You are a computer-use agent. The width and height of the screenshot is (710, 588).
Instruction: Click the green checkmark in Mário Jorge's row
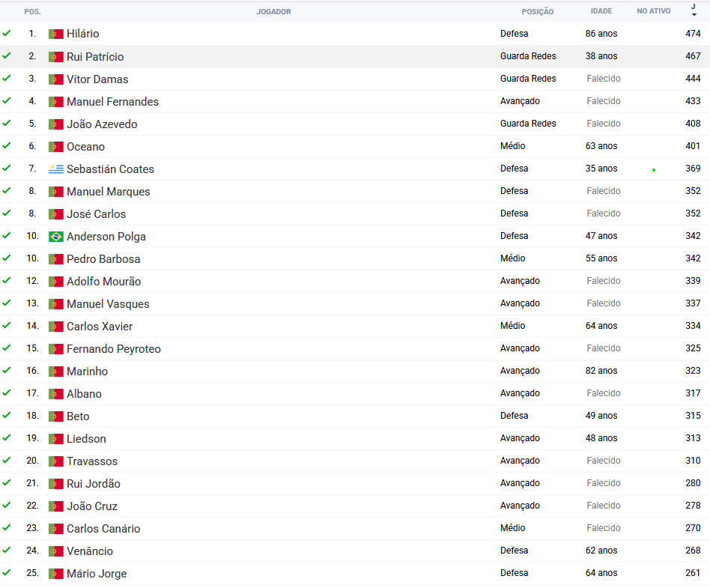pyautogui.click(x=7, y=573)
